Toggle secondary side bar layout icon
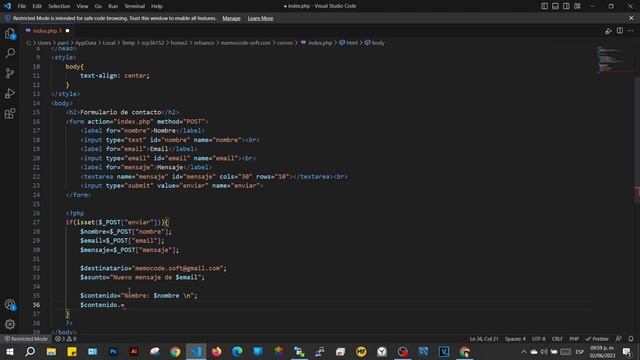The width and height of the screenshot is (640, 360). pyautogui.click(x=566, y=6)
